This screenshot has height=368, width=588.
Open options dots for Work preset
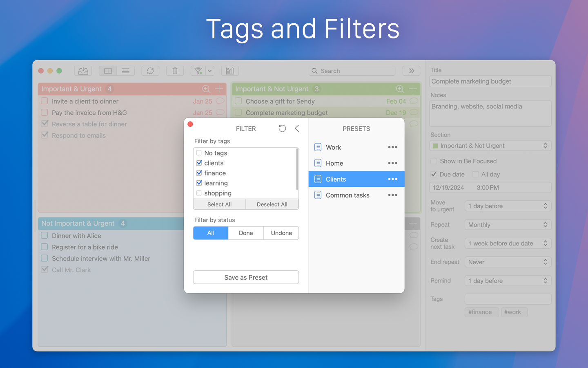click(x=393, y=147)
